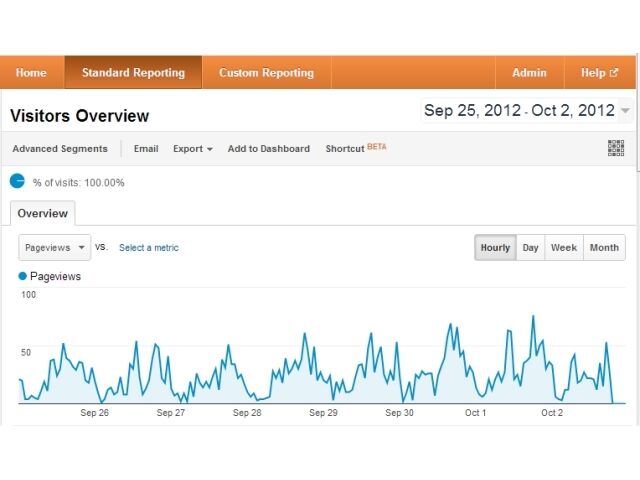Expand the Export dropdown menu
The image size is (640, 480).
[192, 149]
